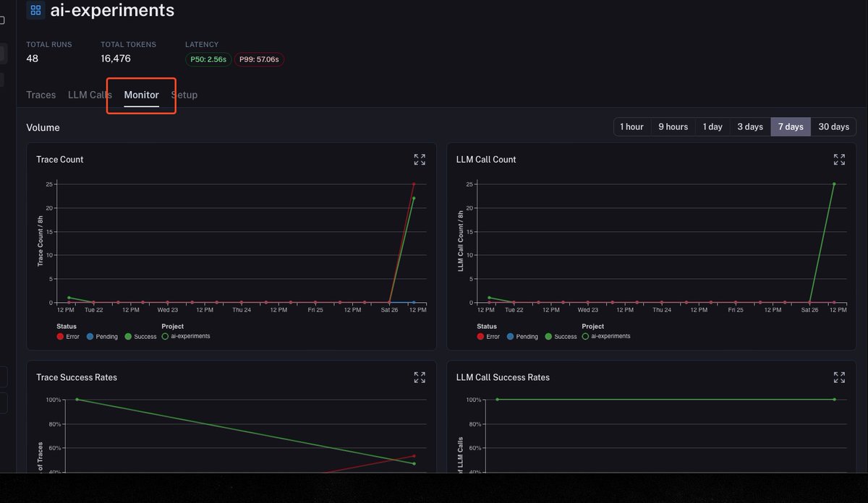Image resolution: width=868 pixels, height=503 pixels.
Task: Click the ai-experiments project title
Action: pos(112,10)
